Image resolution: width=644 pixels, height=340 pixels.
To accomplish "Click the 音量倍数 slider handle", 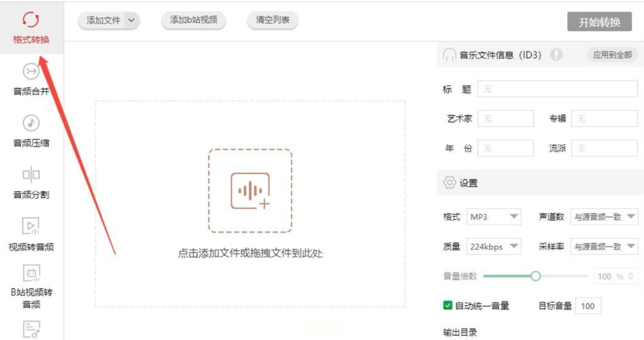I will (535, 276).
